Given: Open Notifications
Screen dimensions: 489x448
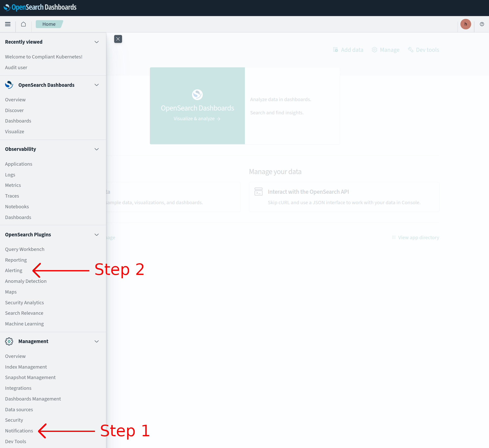Looking at the screenshot, I should pos(19,431).
